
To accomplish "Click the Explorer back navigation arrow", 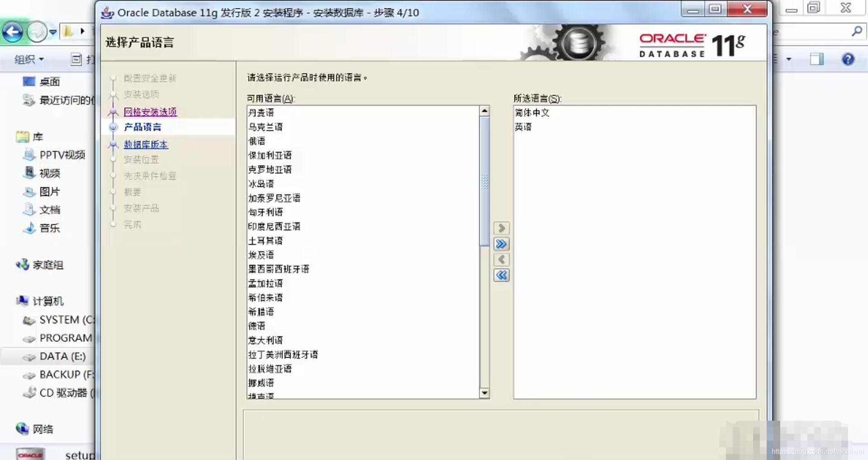I will tap(12, 32).
